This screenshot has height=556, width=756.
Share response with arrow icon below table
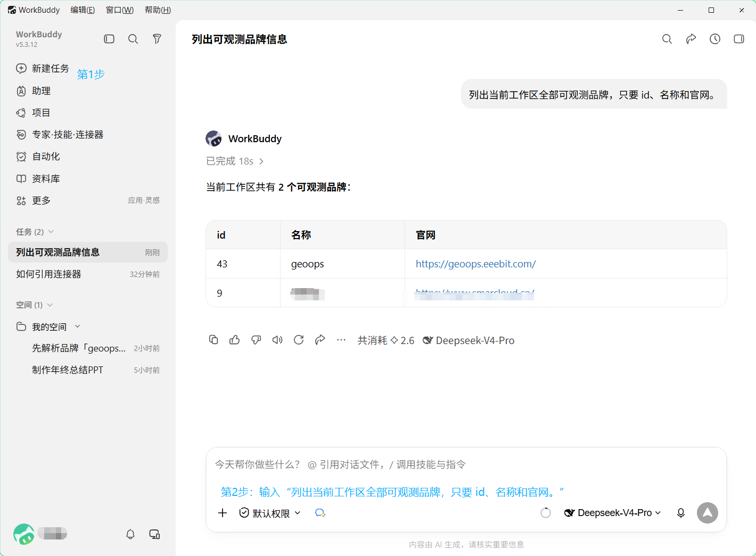[320, 340]
